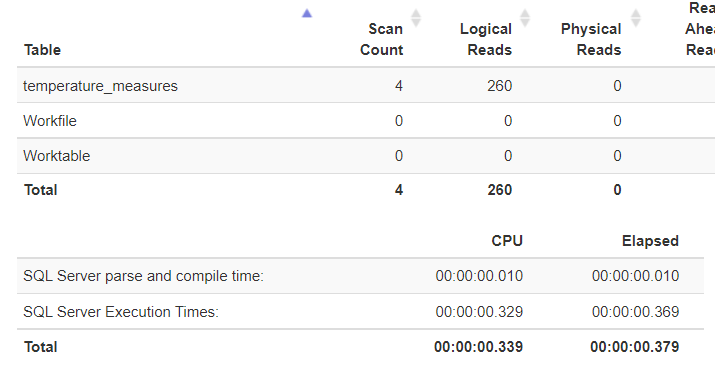Select the SQL Server Execution Times row
Image resolution: width=715 pixels, height=368 pixels.
360,311
